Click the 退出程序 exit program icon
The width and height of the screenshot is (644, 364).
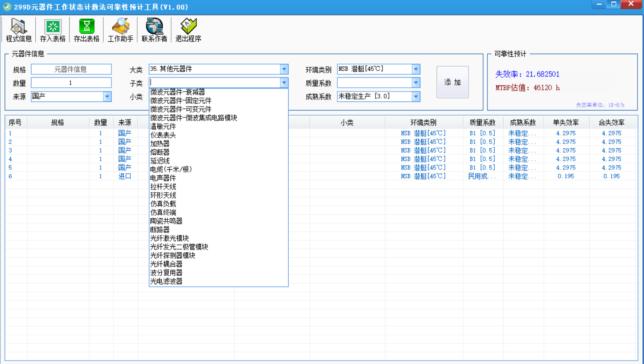pyautogui.click(x=188, y=30)
